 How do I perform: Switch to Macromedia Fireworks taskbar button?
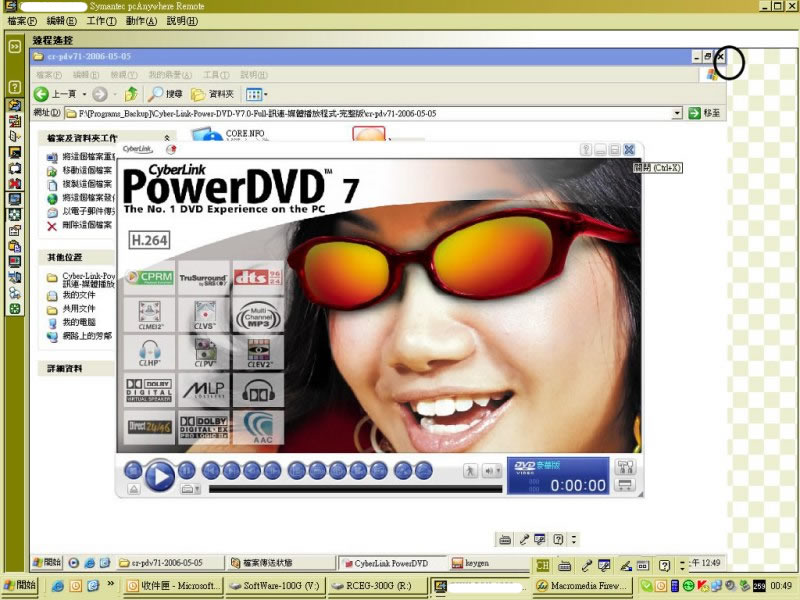[x=582, y=586]
